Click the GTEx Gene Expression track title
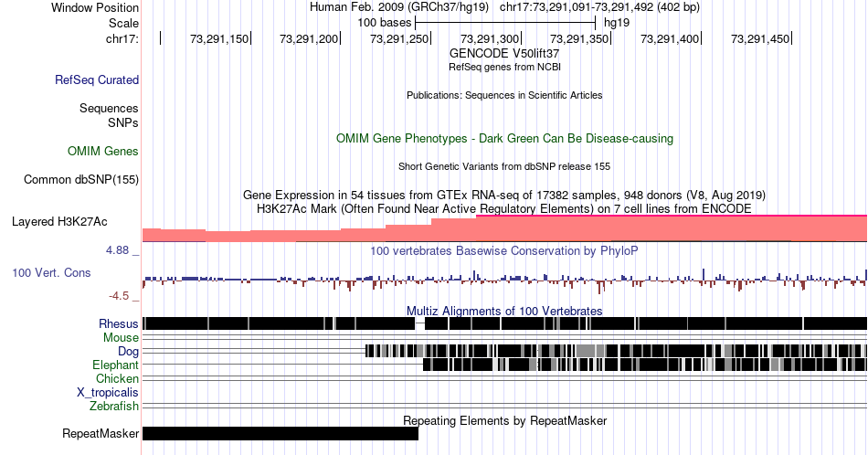 pos(504,195)
